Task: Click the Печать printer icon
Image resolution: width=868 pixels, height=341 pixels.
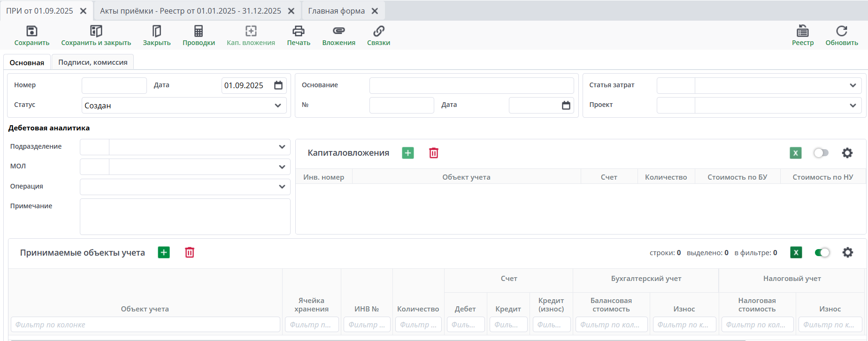Action: 299,31
